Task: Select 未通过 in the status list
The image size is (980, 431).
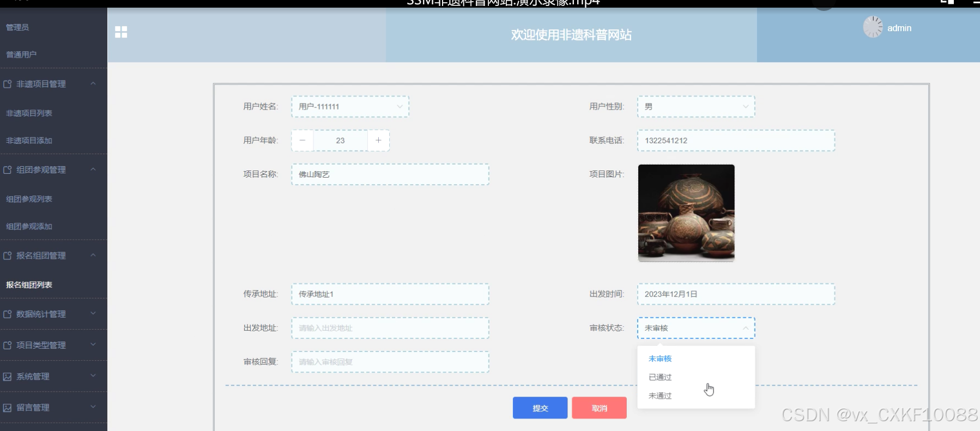Action: coord(696,396)
